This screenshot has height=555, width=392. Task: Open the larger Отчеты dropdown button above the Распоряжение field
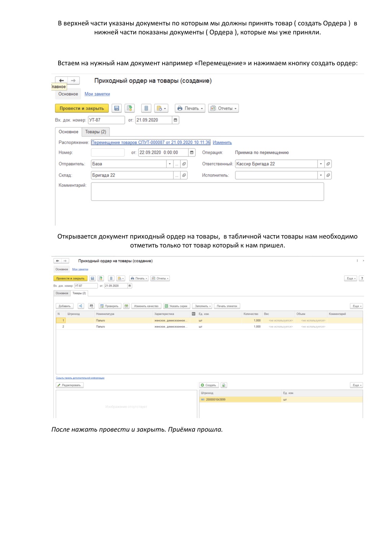pyautogui.click(x=223, y=109)
